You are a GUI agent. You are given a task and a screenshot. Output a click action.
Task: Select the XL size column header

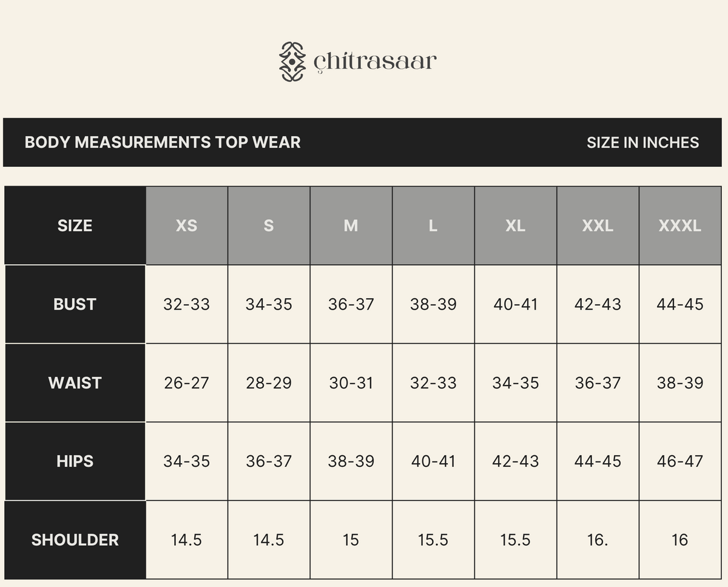coord(515,226)
